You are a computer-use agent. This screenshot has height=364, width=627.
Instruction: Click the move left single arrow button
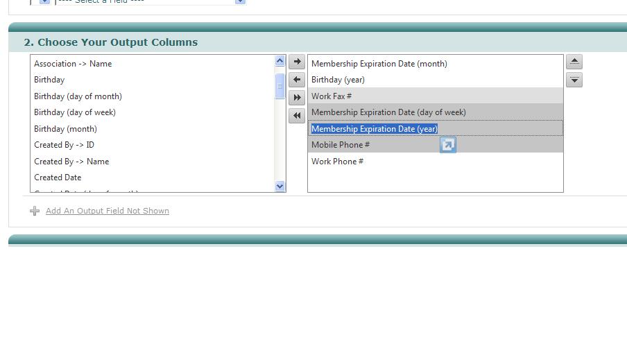click(297, 80)
